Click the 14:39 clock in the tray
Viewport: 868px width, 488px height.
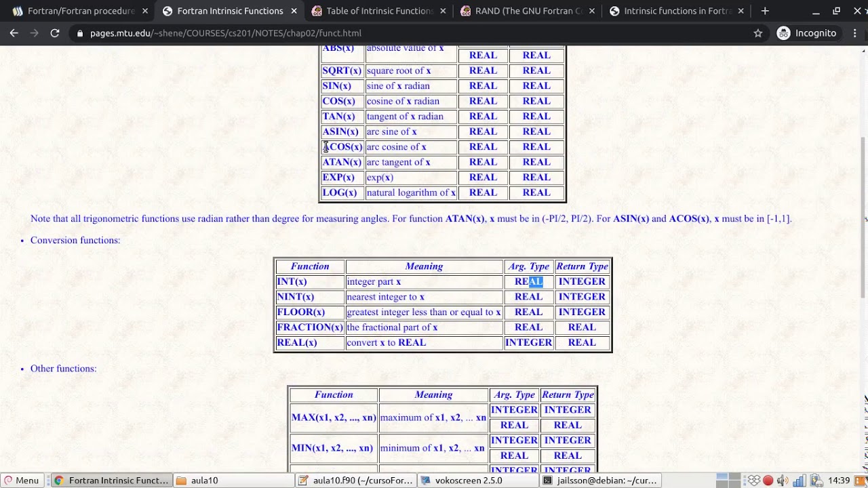[x=839, y=481]
